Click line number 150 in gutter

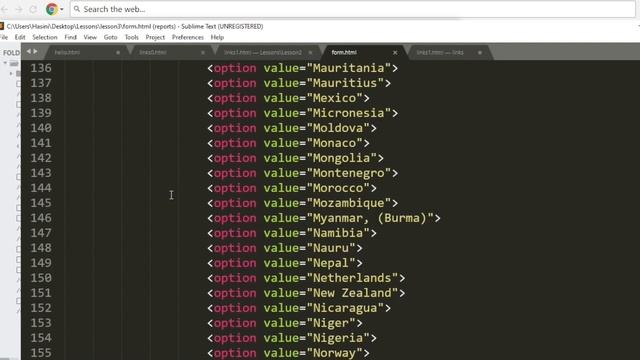pos(41,278)
